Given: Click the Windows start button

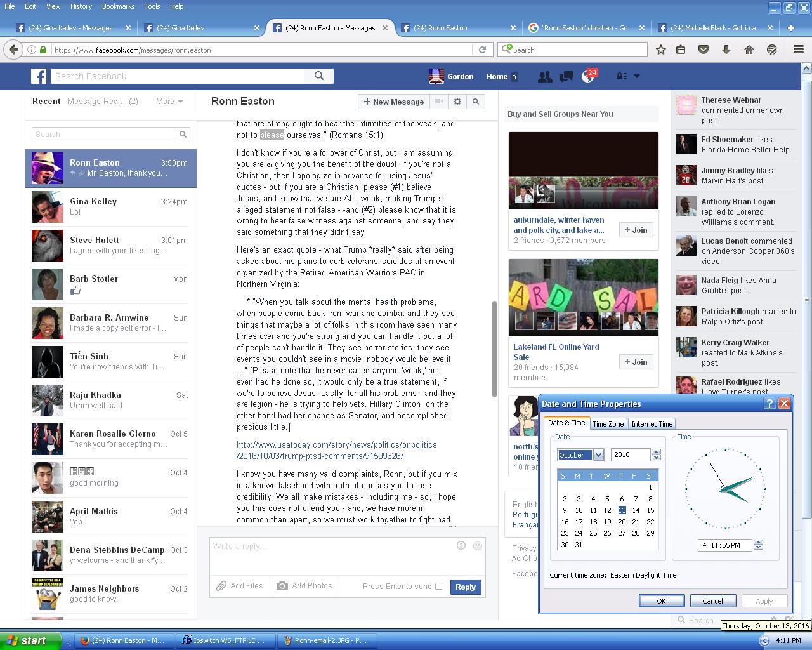Looking at the screenshot, I should tap(30, 640).
